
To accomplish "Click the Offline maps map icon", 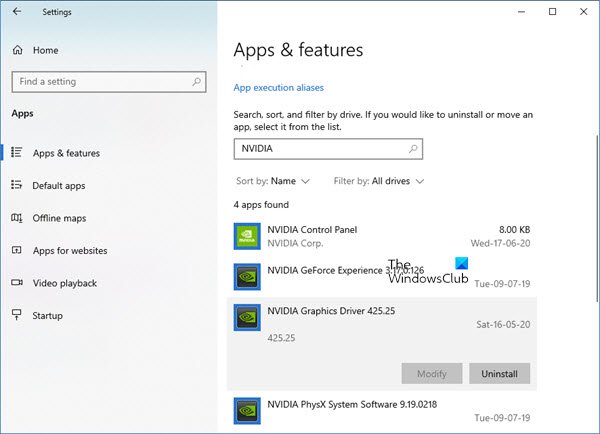I will [17, 218].
